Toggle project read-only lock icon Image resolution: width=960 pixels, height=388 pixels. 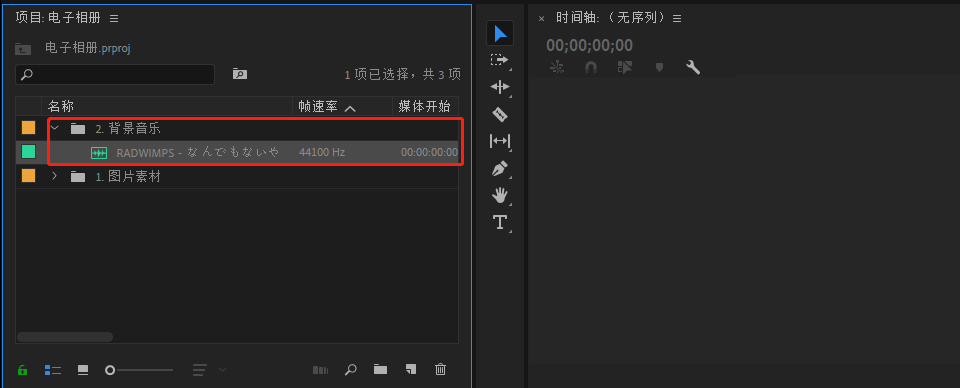coord(23,370)
